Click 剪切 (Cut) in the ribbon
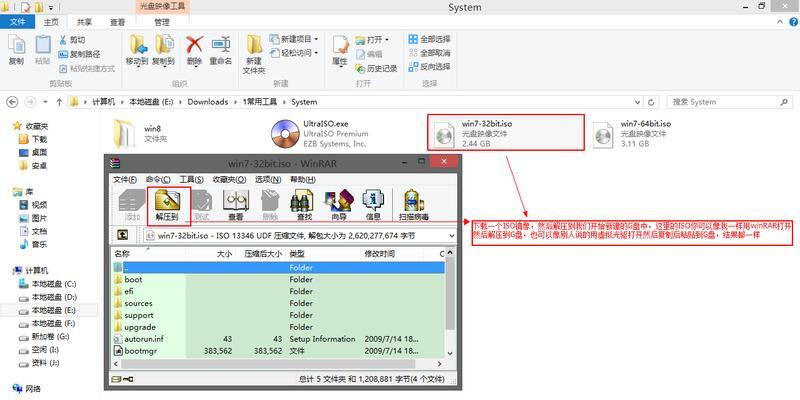 point(72,40)
